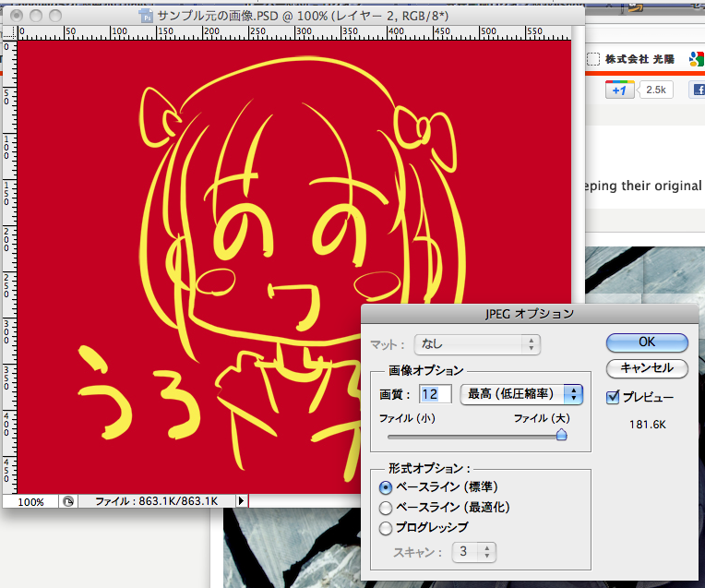
Task: Click the zoom button of document window
Action: [x=55, y=16]
